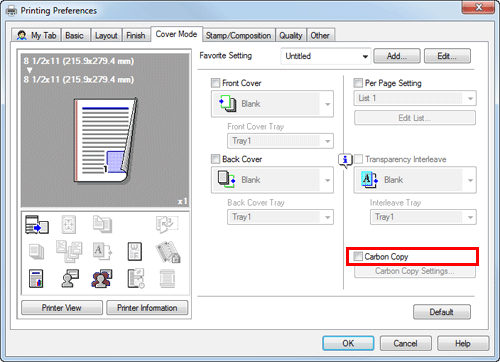Image resolution: width=500 pixels, height=362 pixels.
Task: Tick the Back Cover checkbox
Action: click(216, 159)
